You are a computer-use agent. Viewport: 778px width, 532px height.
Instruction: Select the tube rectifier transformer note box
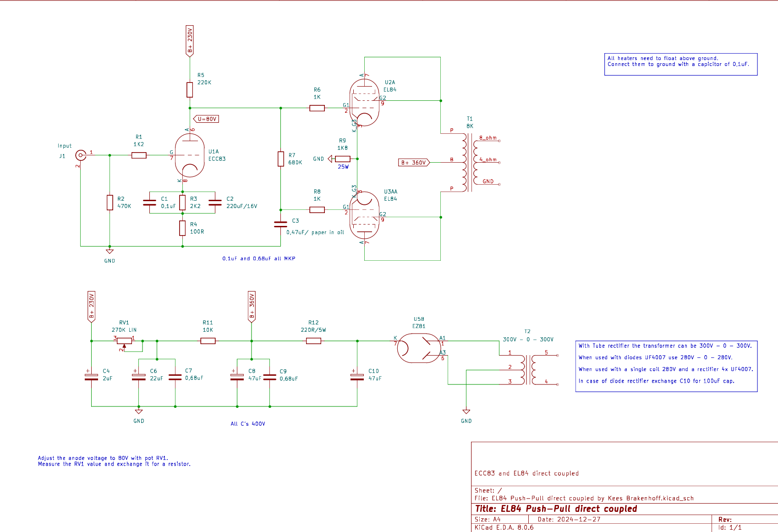[x=666, y=366]
